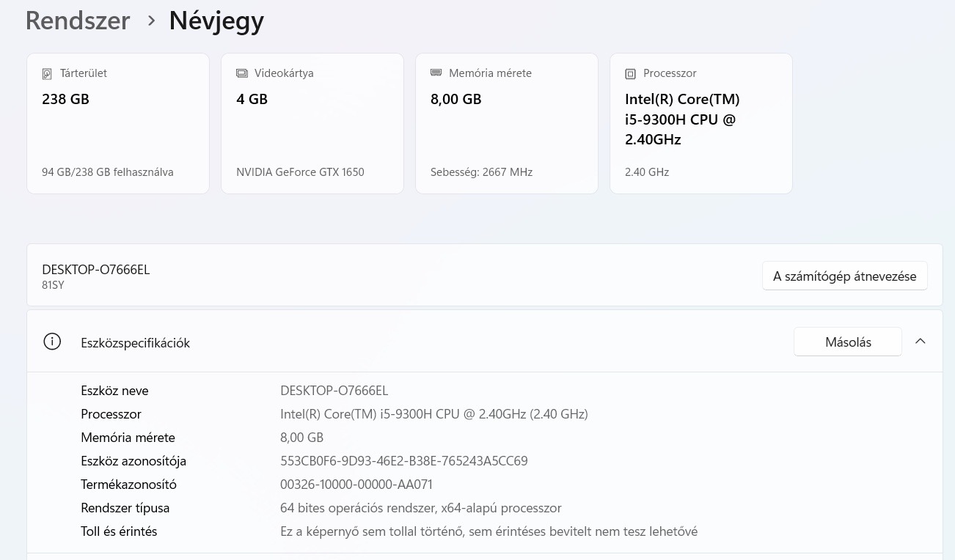Click NVIDIA GeForce GTX 1650 text
Viewport: 955px width, 560px height.
pos(300,172)
